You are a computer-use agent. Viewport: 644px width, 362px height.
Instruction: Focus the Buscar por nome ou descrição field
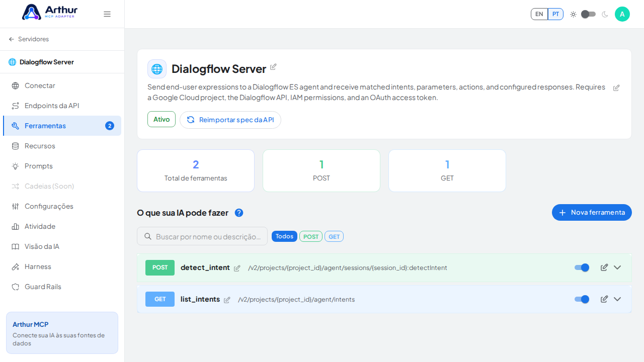[x=202, y=236]
